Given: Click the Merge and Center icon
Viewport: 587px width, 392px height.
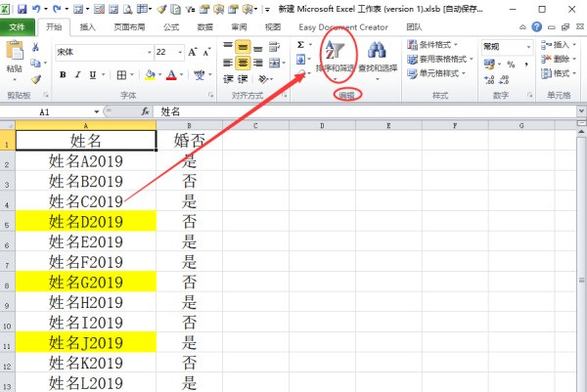Looking at the screenshot, I should pyautogui.click(x=274, y=63).
